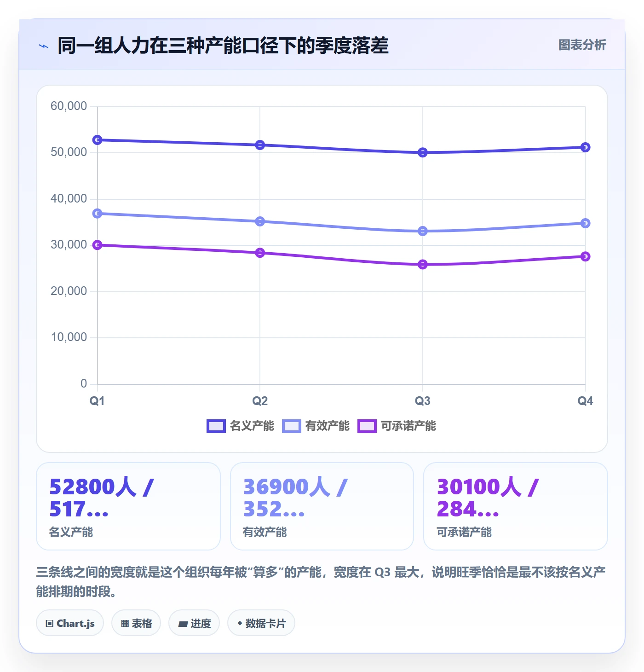Select the 可承诺产能 data point at Q1
The height and width of the screenshot is (672, 644).
(98, 245)
